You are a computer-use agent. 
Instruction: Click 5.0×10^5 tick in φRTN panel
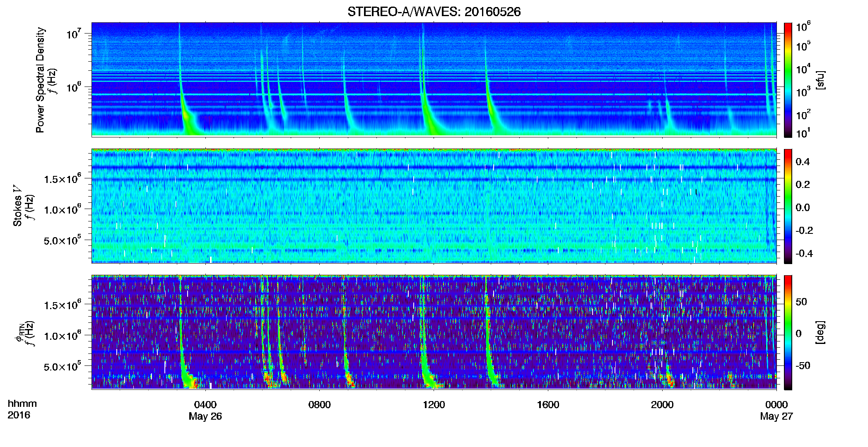[63, 366]
